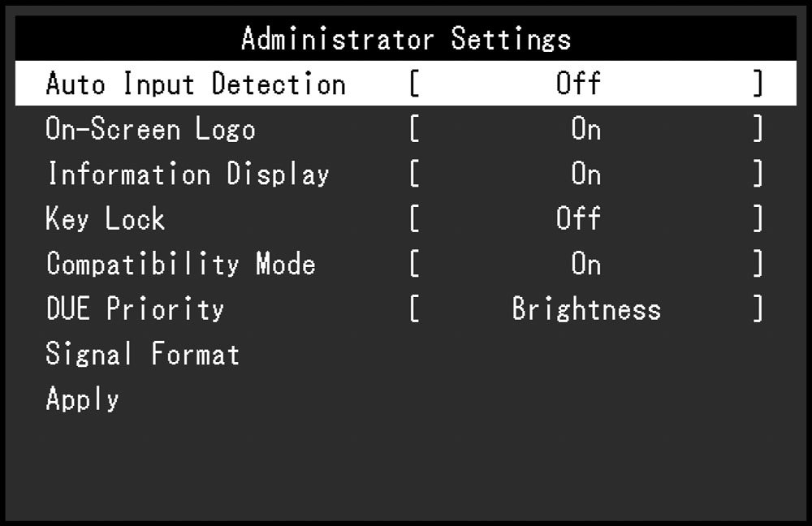Open the Signal Format submenu
This screenshot has height=526, width=812.
pyautogui.click(x=142, y=354)
